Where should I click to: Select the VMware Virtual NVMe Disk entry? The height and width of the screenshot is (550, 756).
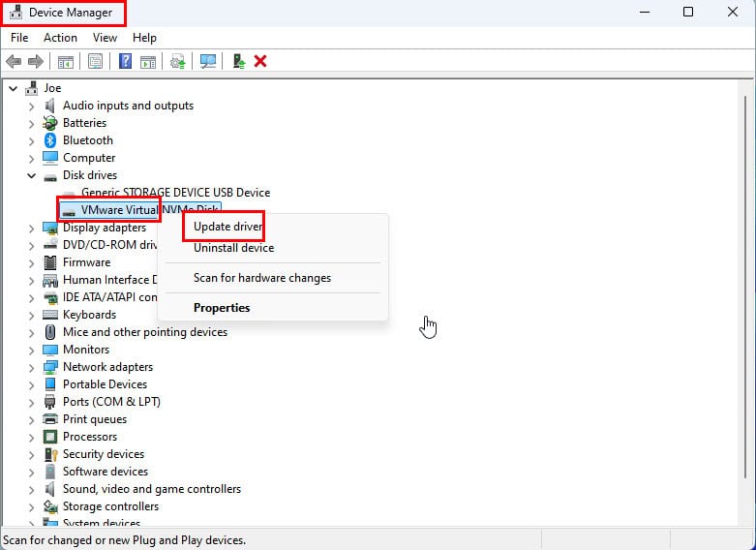[x=149, y=210]
